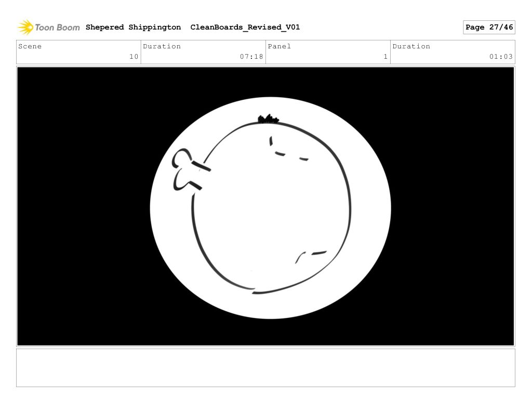Select the panel number value 1

[385, 57]
